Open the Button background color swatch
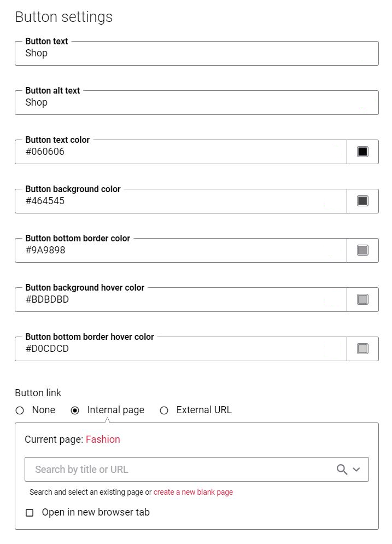The height and width of the screenshot is (544, 392). coord(362,201)
